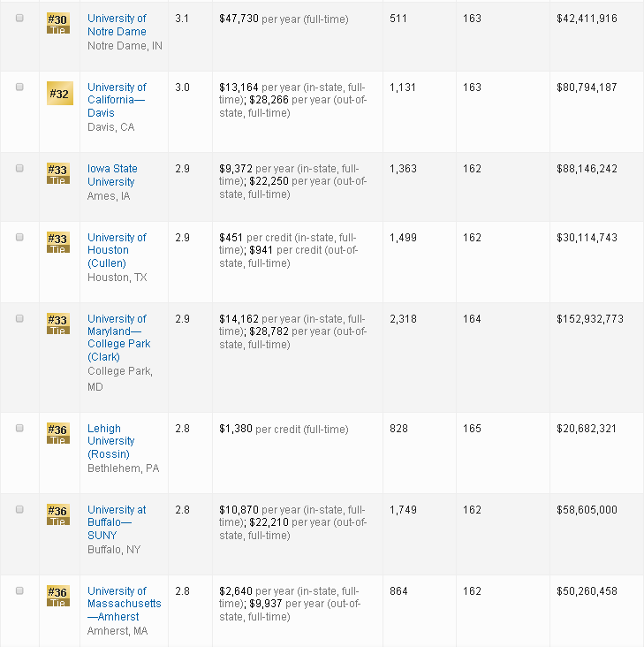Open University of California—Davis school page
The height and width of the screenshot is (647, 644).
click(117, 100)
